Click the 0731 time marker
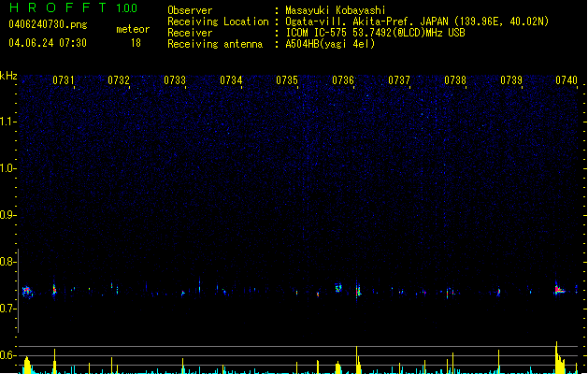This screenshot has height=374, width=588. (x=63, y=80)
